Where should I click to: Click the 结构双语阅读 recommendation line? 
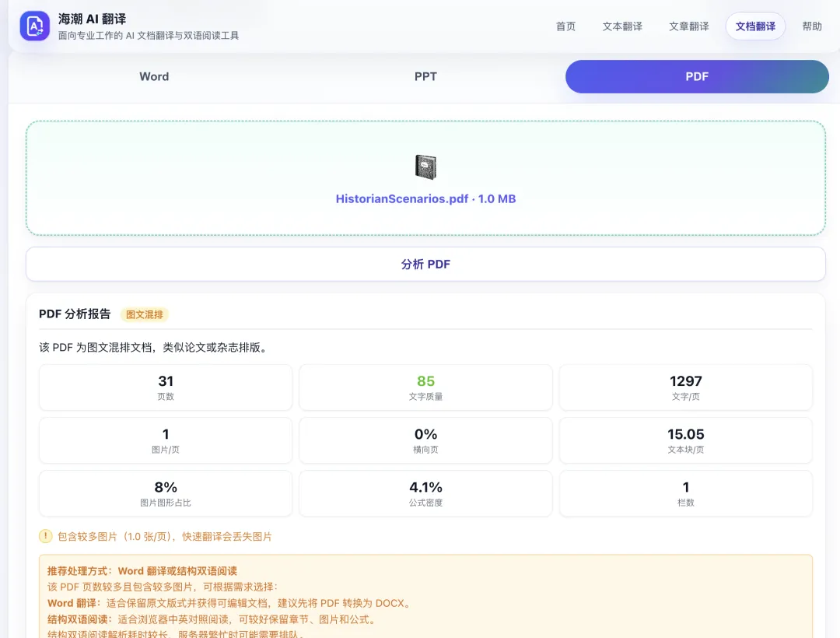pyautogui.click(x=212, y=619)
